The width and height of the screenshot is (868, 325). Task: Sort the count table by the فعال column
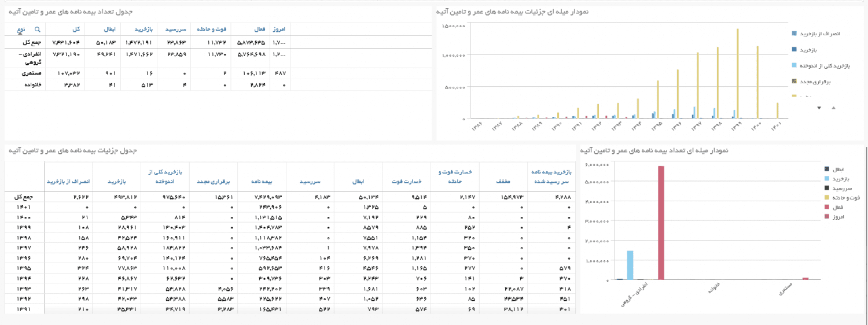click(260, 29)
